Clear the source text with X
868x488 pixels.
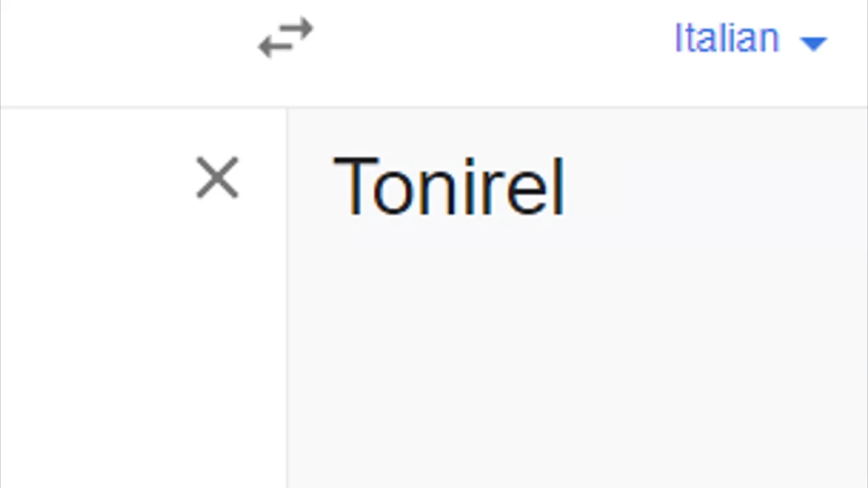217,178
